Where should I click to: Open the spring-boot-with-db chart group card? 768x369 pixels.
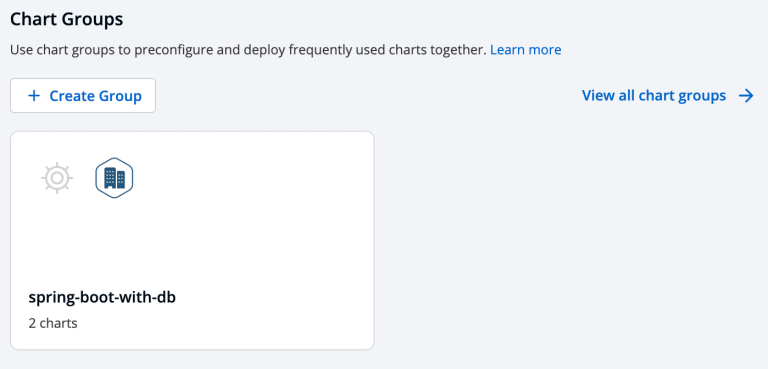click(192, 240)
